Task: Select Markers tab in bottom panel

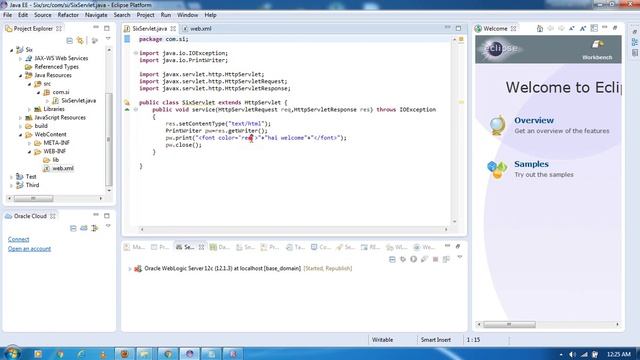Action: (135, 247)
